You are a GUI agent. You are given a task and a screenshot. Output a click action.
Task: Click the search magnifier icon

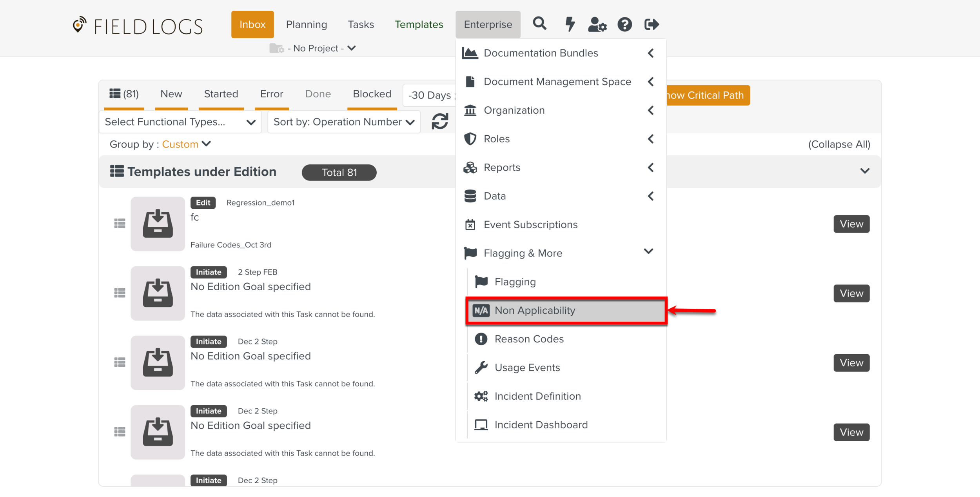click(539, 24)
